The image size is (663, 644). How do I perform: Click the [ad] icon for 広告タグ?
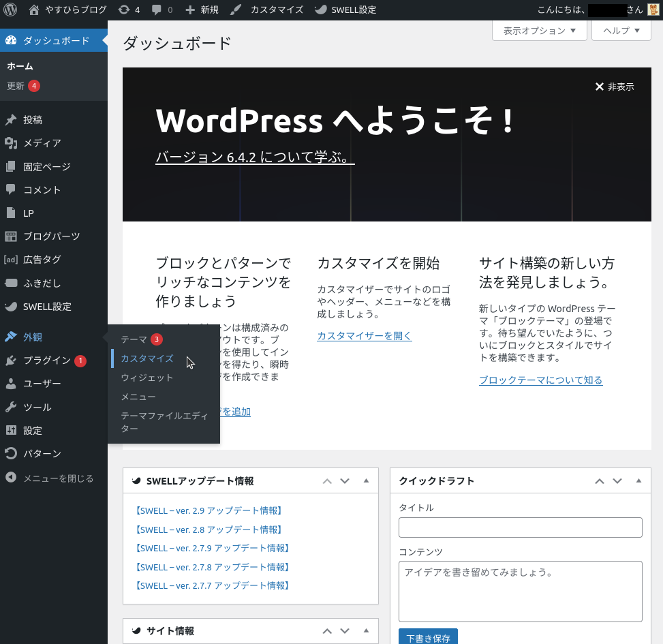click(x=11, y=259)
